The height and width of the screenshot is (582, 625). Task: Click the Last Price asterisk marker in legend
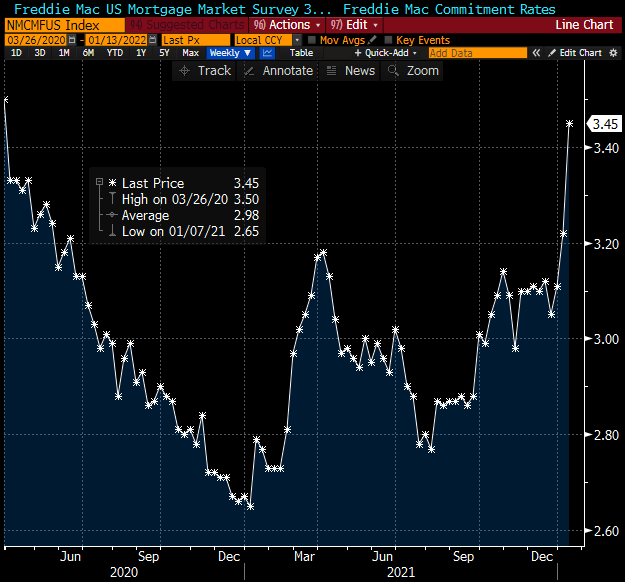point(112,183)
